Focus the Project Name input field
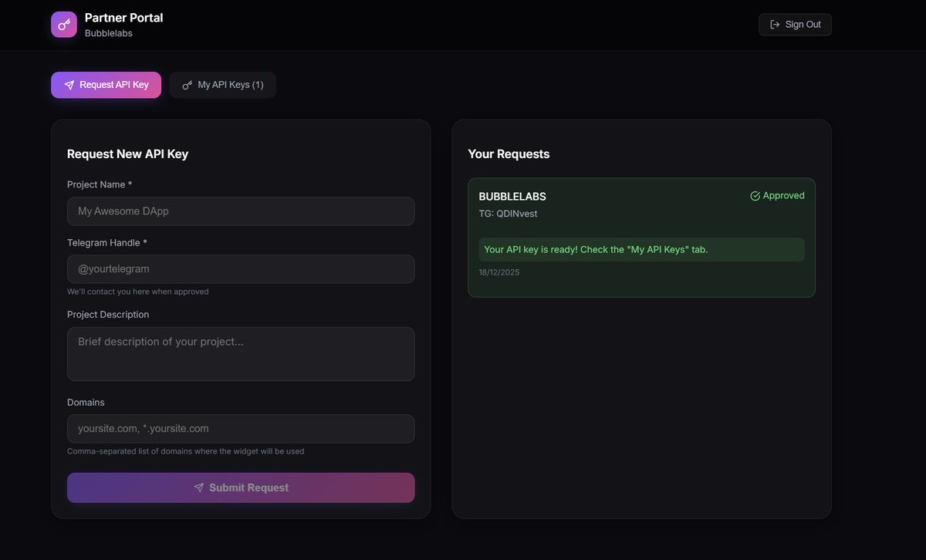Screen dimensions: 926x560 [x=241, y=211]
